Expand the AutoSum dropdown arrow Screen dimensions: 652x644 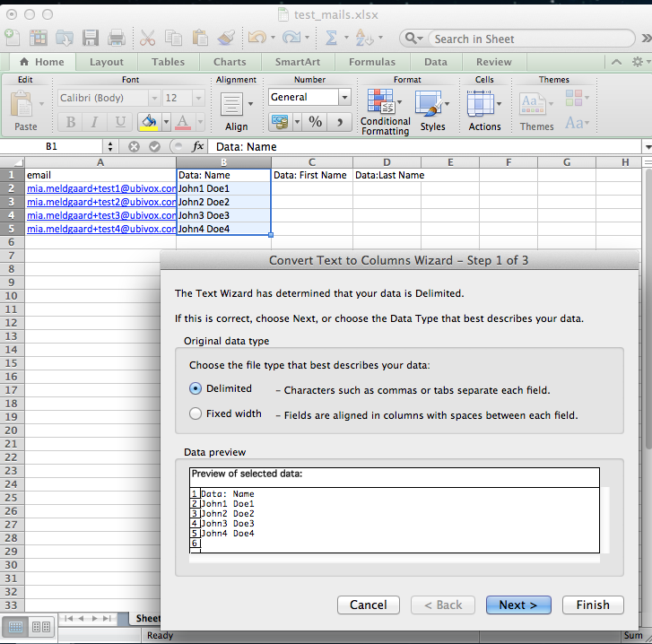(346, 38)
